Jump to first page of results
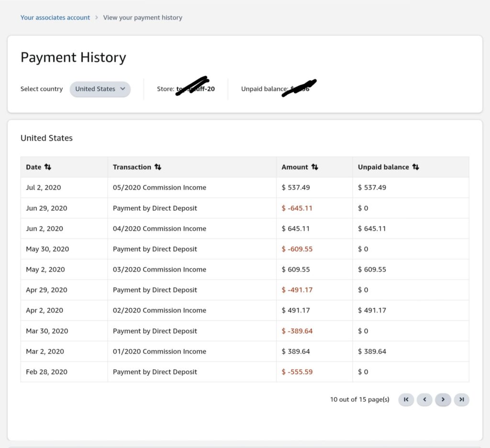This screenshot has width=490, height=448. (x=406, y=399)
